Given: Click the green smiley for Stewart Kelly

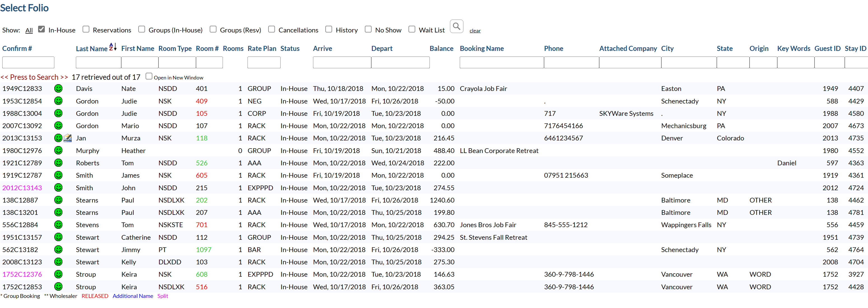Looking at the screenshot, I should tap(58, 262).
